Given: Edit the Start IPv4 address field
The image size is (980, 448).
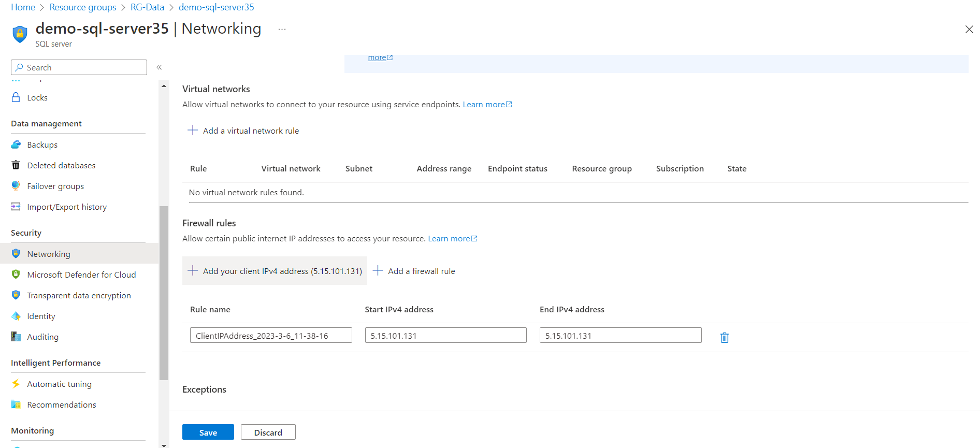Looking at the screenshot, I should tap(446, 335).
